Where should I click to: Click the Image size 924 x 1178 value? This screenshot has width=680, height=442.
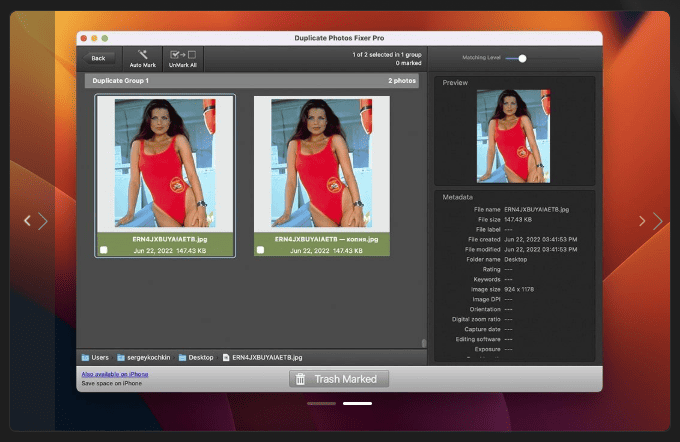pos(519,289)
